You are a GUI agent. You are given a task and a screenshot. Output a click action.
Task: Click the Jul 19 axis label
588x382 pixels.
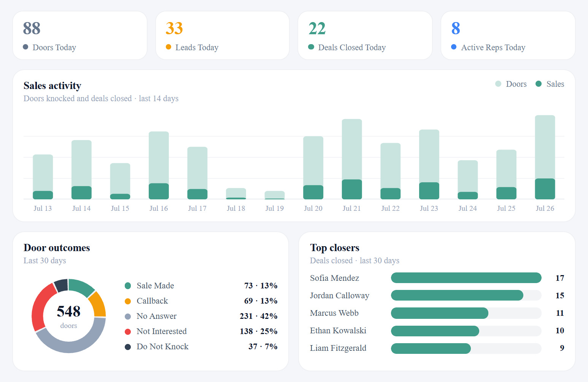[x=275, y=209]
